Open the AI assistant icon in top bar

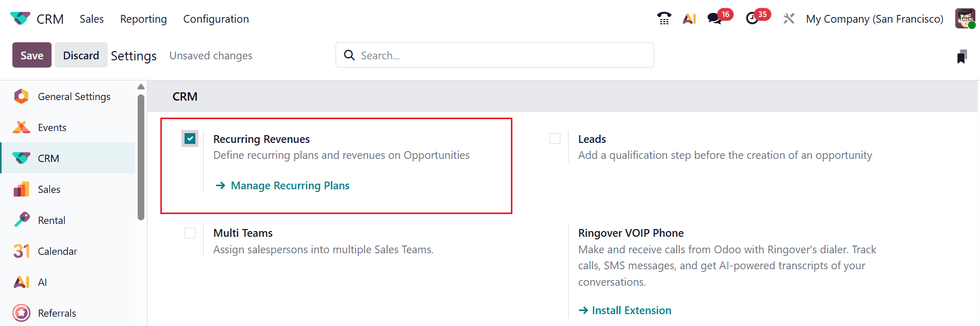coord(689,19)
